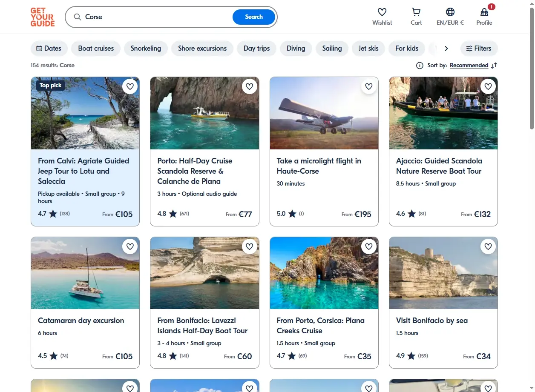
Task: Select the Sailing chip
Action: coord(332,49)
